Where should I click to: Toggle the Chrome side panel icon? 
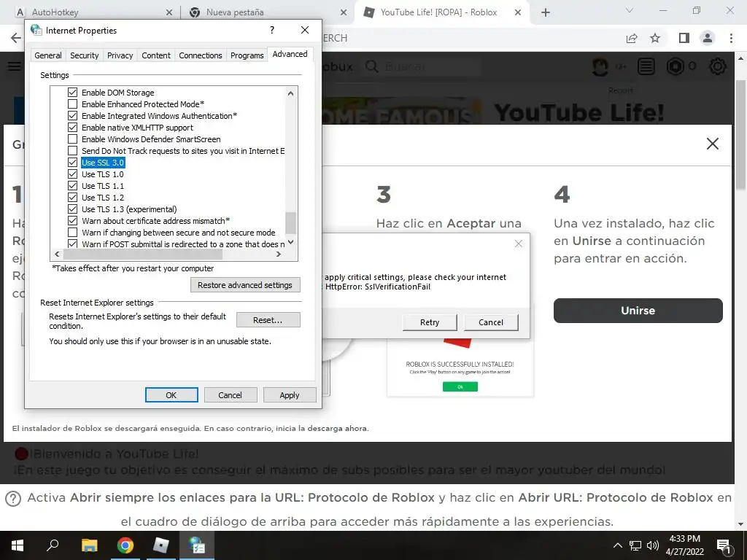(x=684, y=38)
